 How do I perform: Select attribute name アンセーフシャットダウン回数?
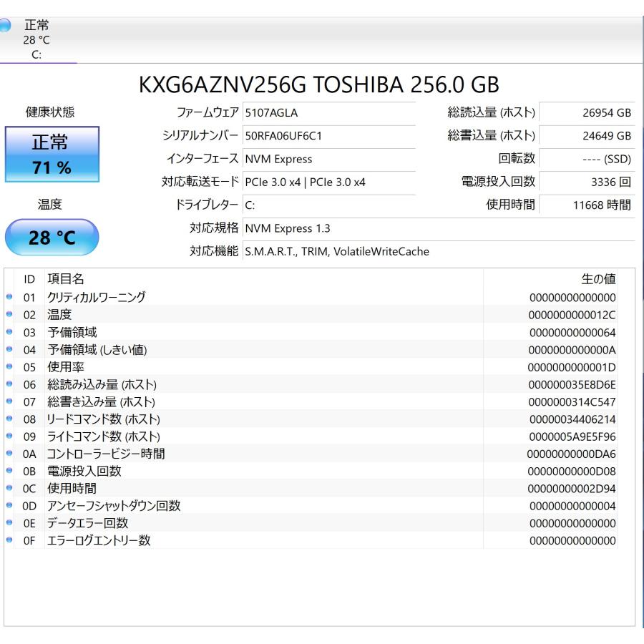[114, 506]
